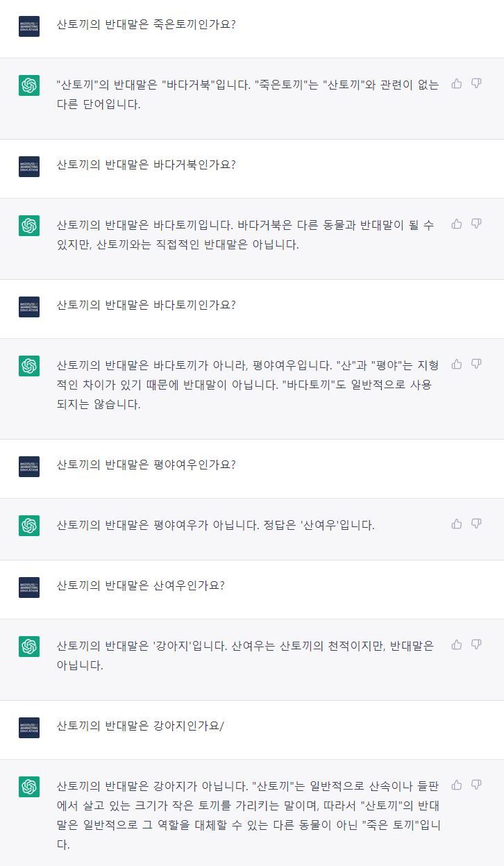Image resolution: width=504 pixels, height=866 pixels.
Task: Click ChatGPT logo beside the last answer
Action: [x=29, y=787]
